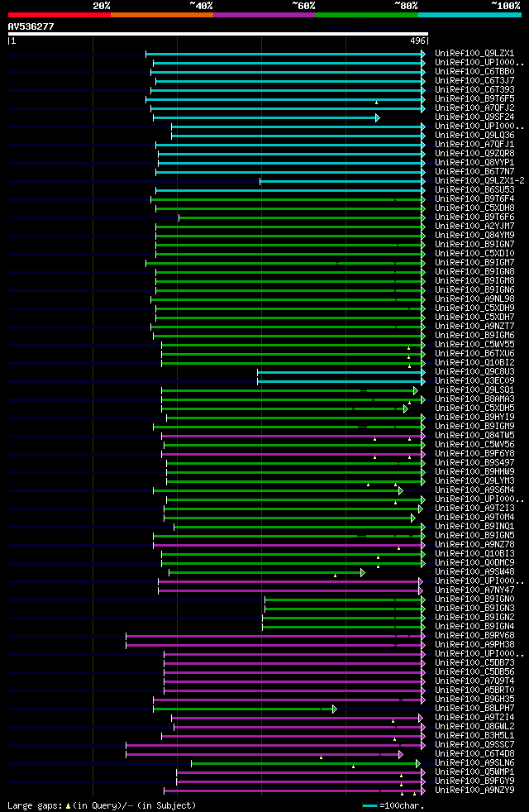The image size is (529, 812).
Task: Click UniRef100_B9INQ1 hit
Action: coord(474,526)
